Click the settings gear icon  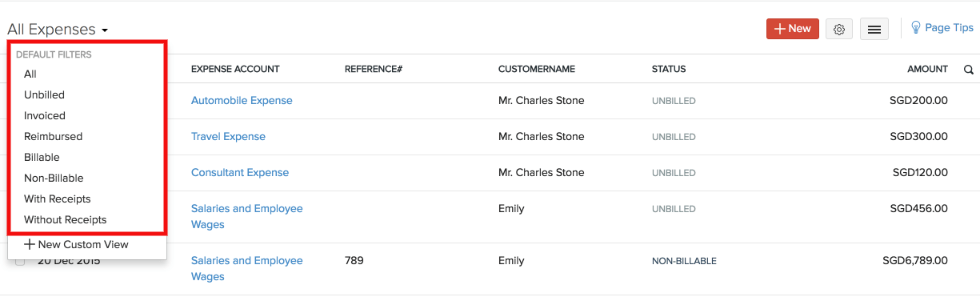point(839,30)
